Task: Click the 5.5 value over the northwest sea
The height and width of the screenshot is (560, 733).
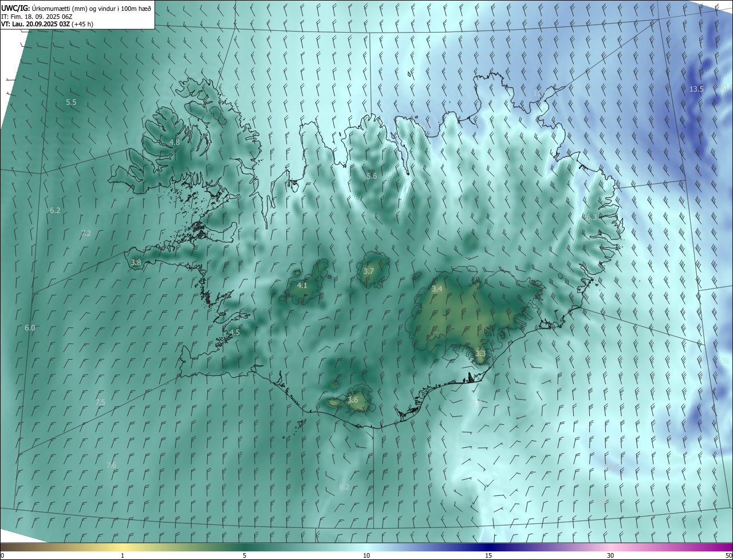Action: coord(71,102)
